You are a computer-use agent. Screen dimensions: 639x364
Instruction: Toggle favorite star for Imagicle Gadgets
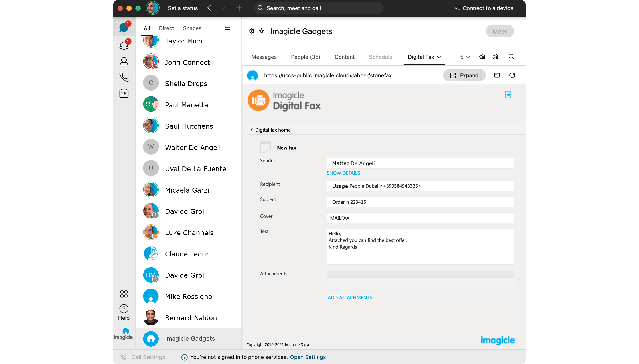[x=261, y=31]
